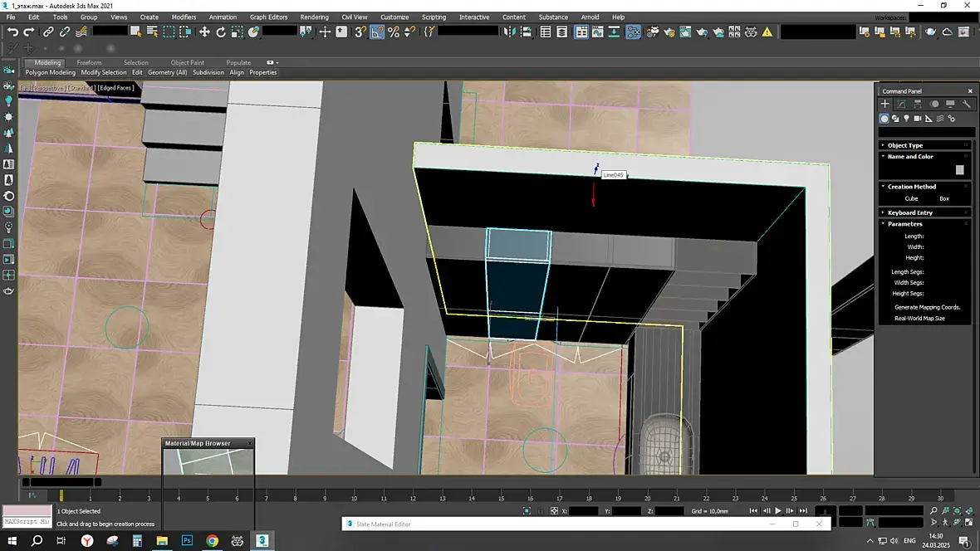Viewport: 980px width, 551px height.
Task: Open the Rendering menu
Action: (314, 17)
